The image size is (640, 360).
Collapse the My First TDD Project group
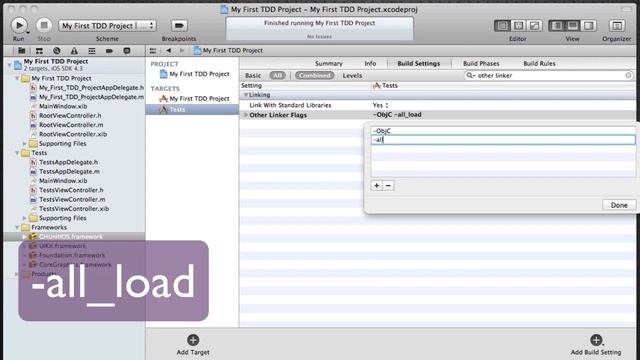(x=17, y=78)
